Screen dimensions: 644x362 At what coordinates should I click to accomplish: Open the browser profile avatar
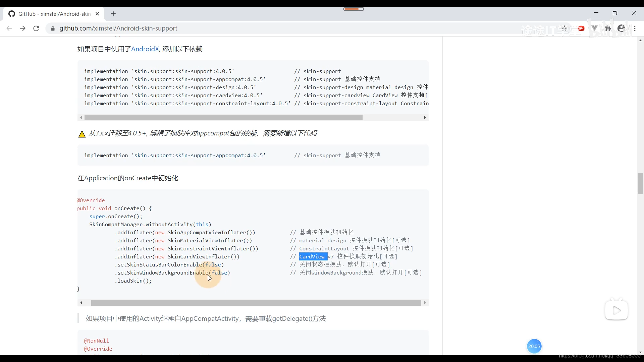point(621,28)
